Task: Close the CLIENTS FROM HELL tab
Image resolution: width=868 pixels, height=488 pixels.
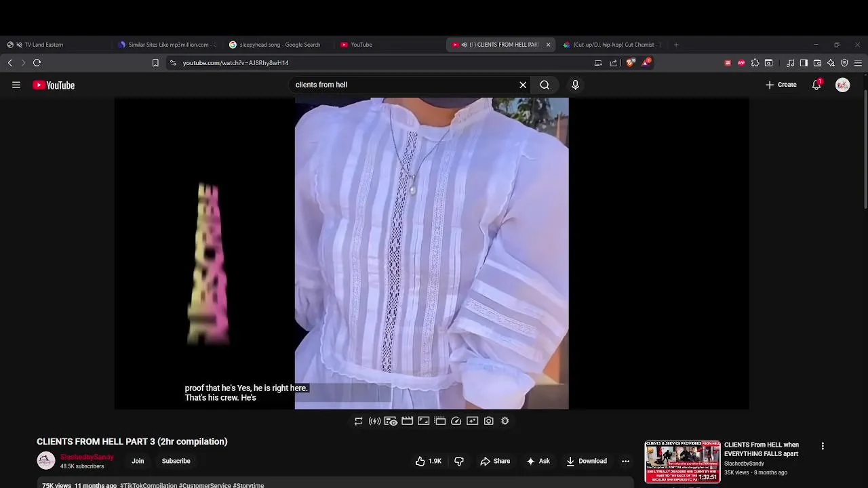Action: (x=548, y=45)
